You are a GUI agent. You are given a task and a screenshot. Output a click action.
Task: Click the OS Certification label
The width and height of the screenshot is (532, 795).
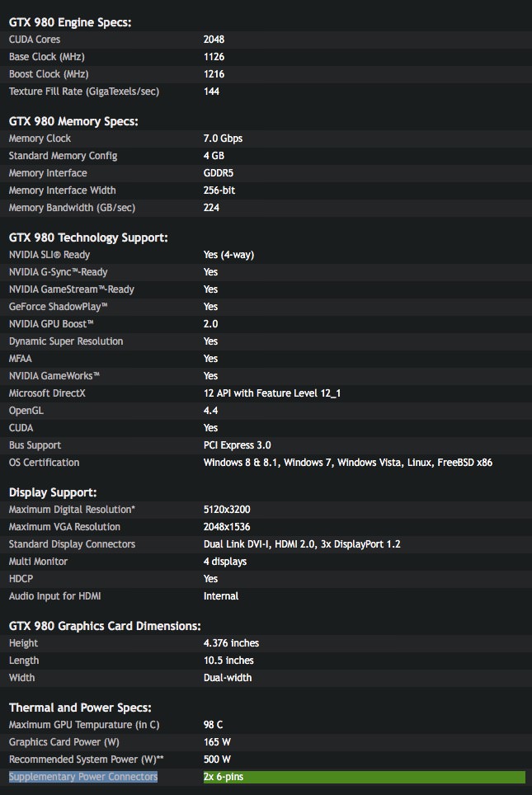(45, 463)
